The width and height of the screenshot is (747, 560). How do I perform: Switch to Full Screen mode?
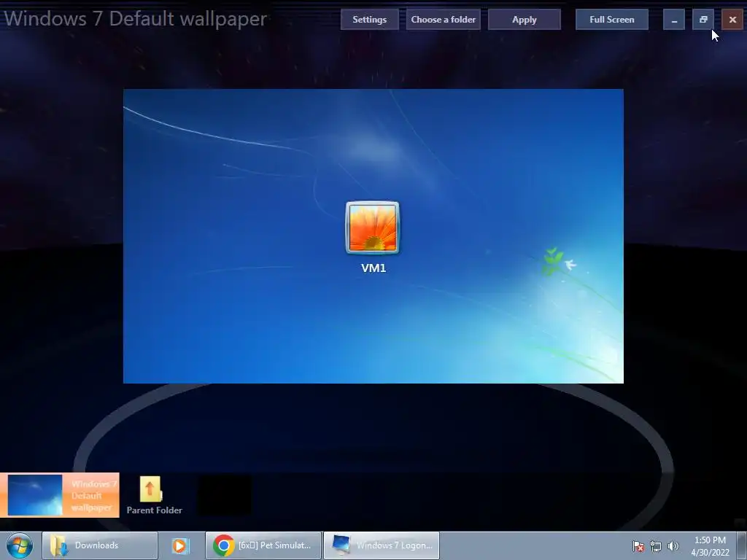click(612, 20)
